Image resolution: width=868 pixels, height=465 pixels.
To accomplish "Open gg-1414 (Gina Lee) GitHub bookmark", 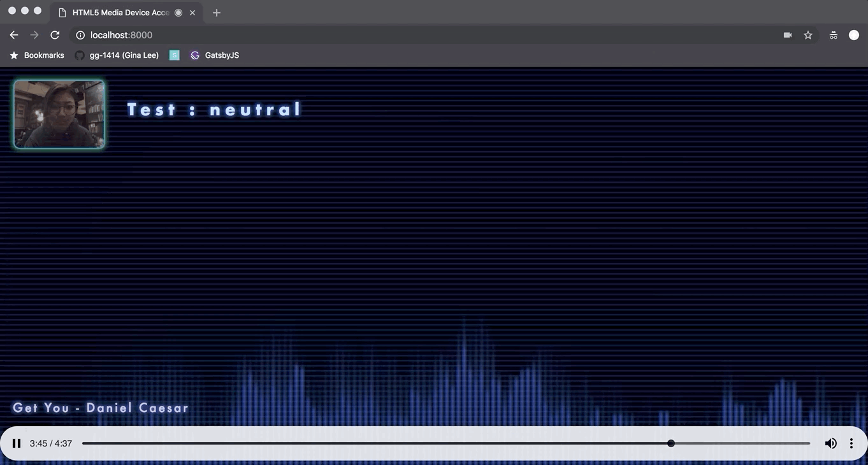I will pyautogui.click(x=117, y=55).
